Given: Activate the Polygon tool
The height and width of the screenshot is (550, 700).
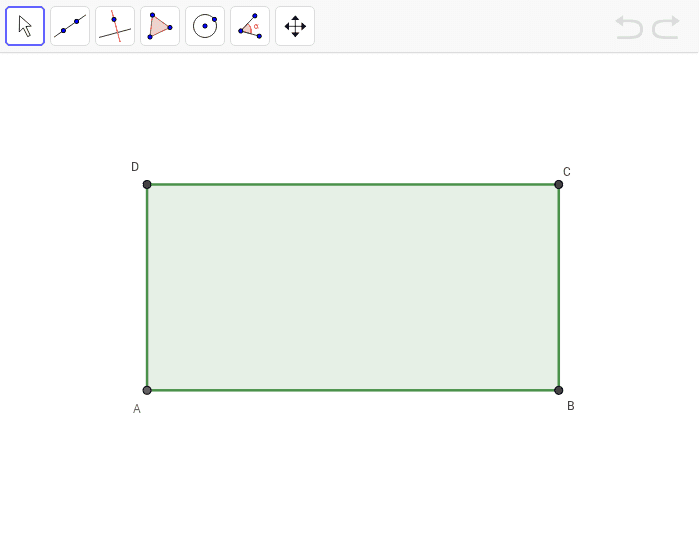Looking at the screenshot, I should coord(160,26).
